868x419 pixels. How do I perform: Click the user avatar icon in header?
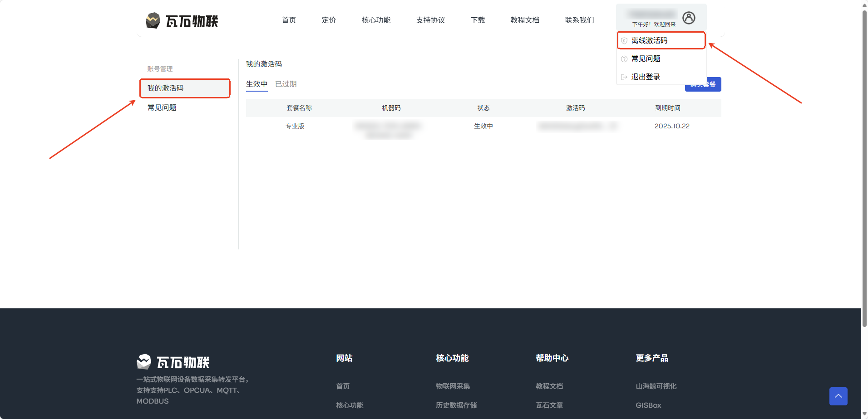click(x=689, y=18)
